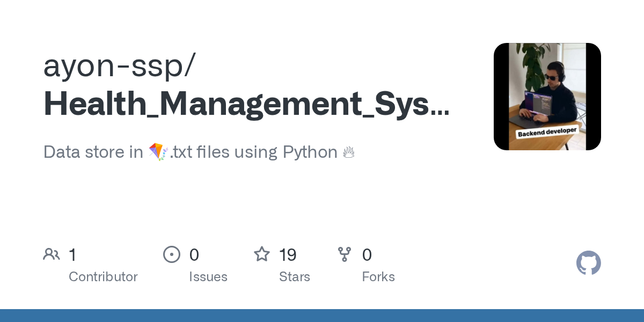
Task: Click the contributors people icon
Action: click(52, 254)
